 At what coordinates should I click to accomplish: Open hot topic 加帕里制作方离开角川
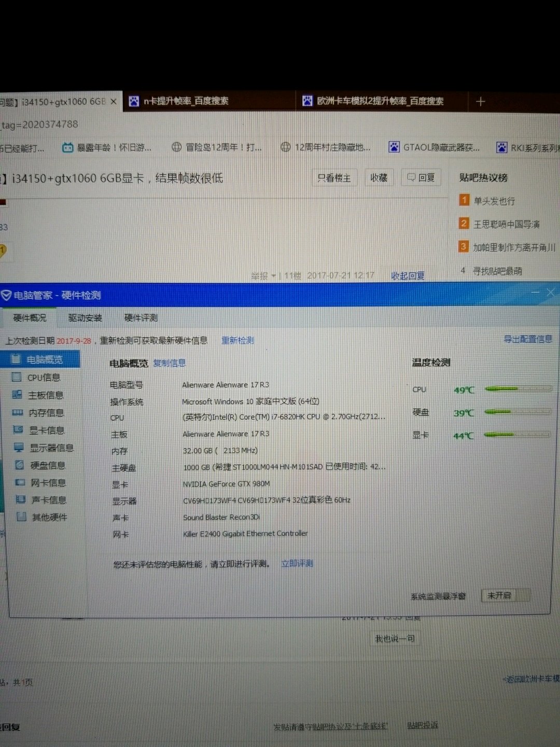pyautogui.click(x=514, y=247)
